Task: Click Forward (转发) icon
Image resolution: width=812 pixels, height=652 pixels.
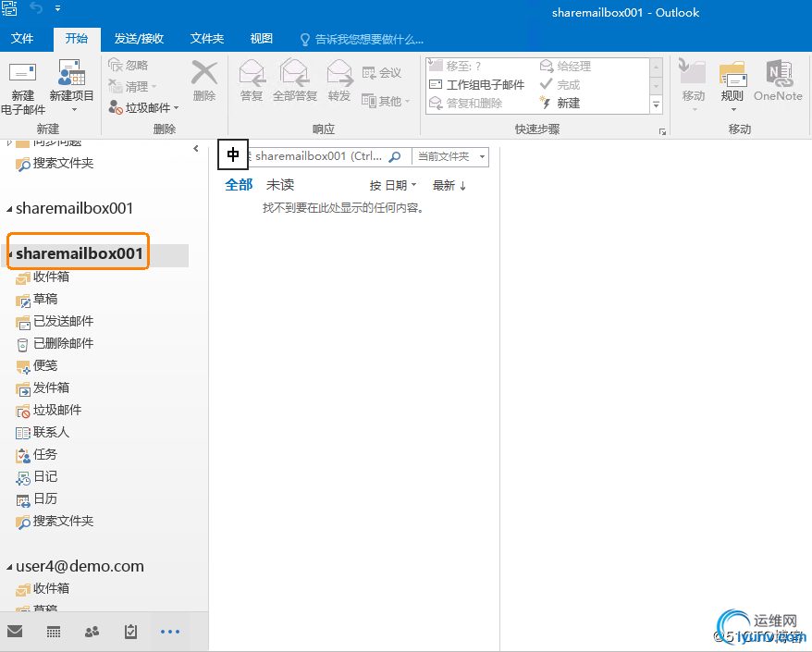Action: pos(339,72)
